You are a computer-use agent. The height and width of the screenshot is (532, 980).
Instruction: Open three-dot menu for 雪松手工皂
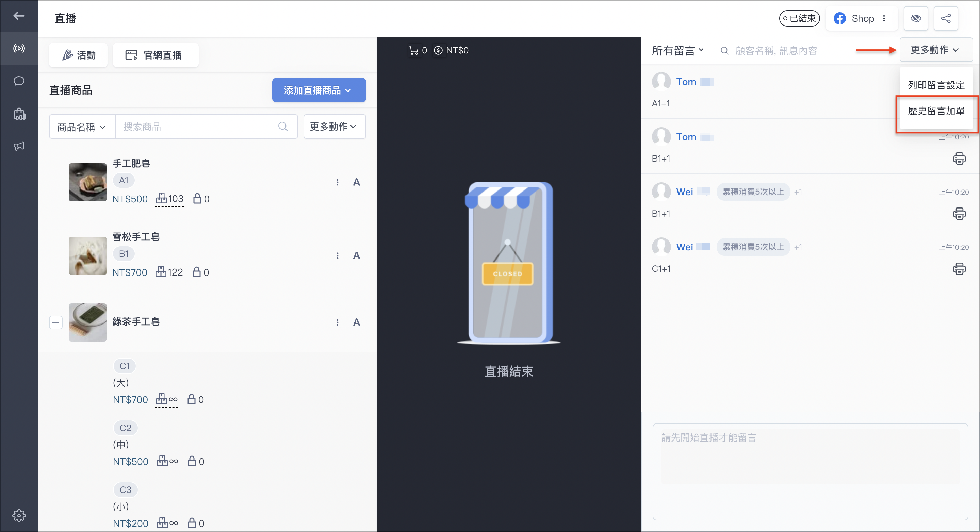coord(338,255)
